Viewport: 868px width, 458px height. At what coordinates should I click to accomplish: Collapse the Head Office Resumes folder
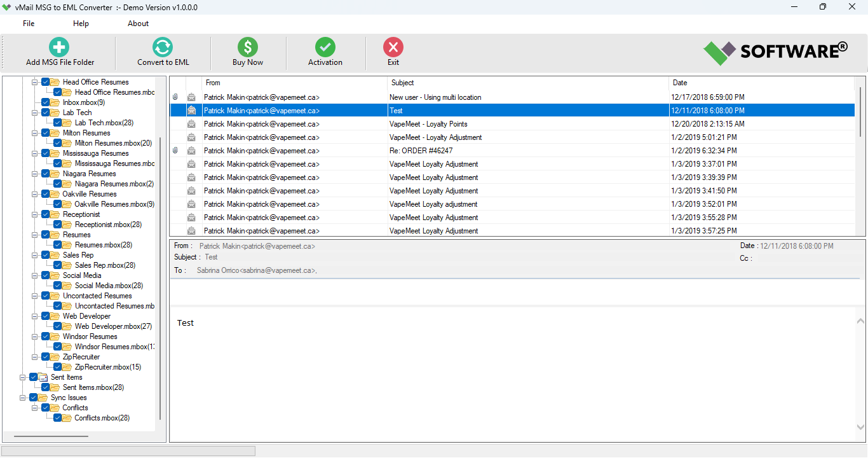pos(36,81)
